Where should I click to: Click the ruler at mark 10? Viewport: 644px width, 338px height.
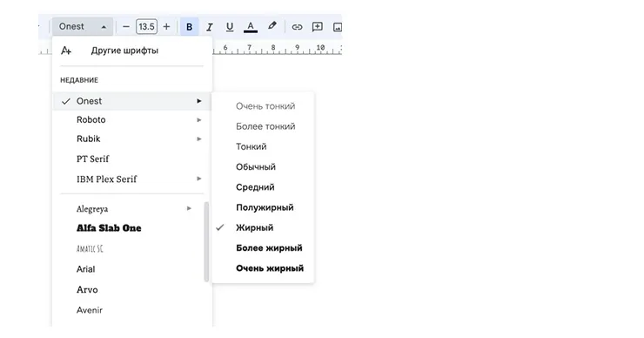[x=321, y=48]
